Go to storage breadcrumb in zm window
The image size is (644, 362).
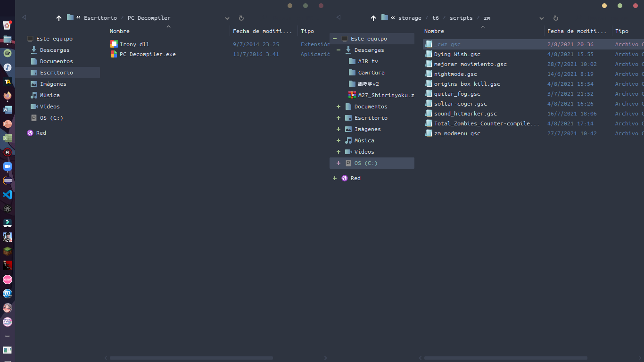[x=410, y=18]
